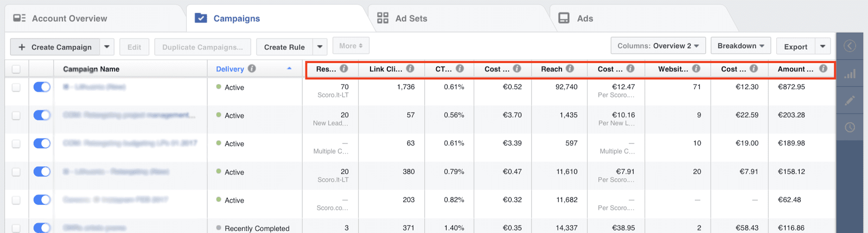Check the checkbox for the second campaign row
Screen dimensions: 868x233
pos(16,115)
